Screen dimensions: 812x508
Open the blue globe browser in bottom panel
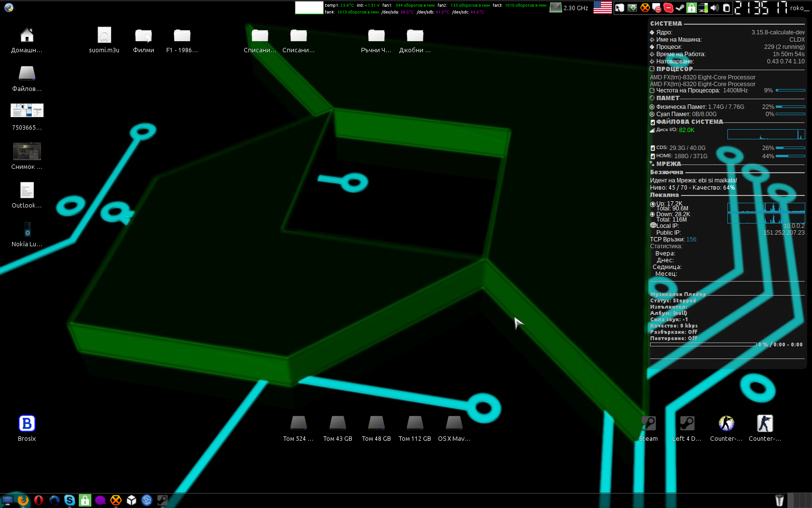(147, 500)
